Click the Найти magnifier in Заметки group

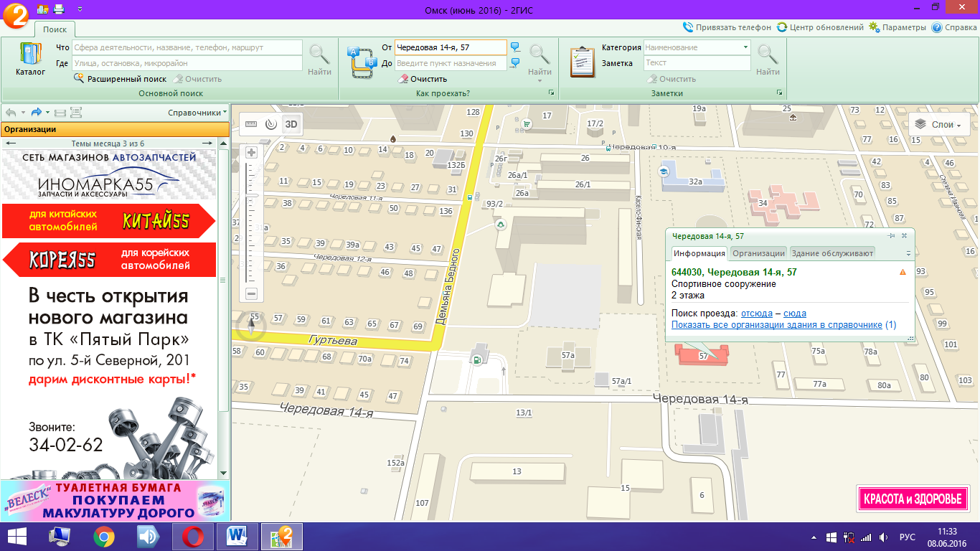[x=768, y=60]
